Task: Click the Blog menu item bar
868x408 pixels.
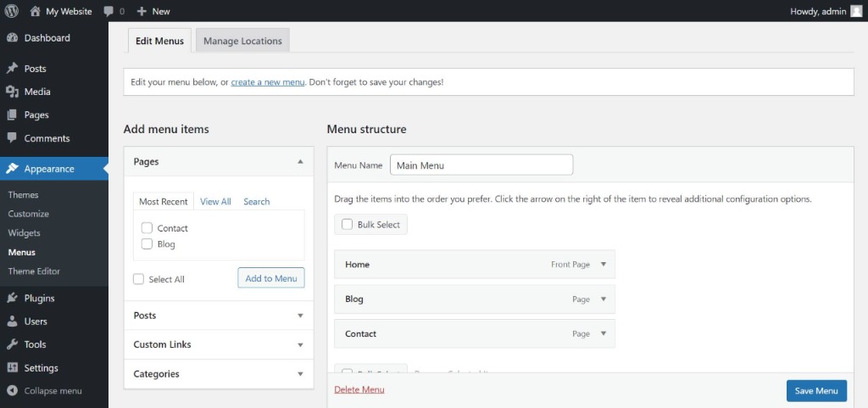Action: click(x=475, y=299)
